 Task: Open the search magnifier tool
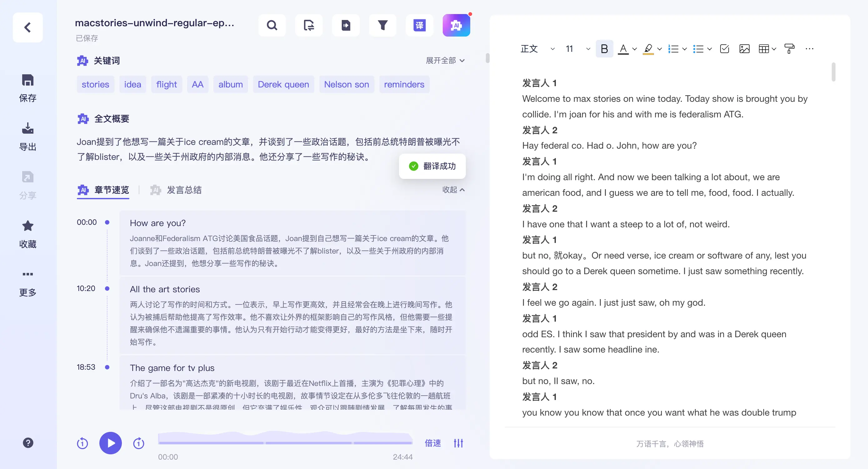pos(272,25)
